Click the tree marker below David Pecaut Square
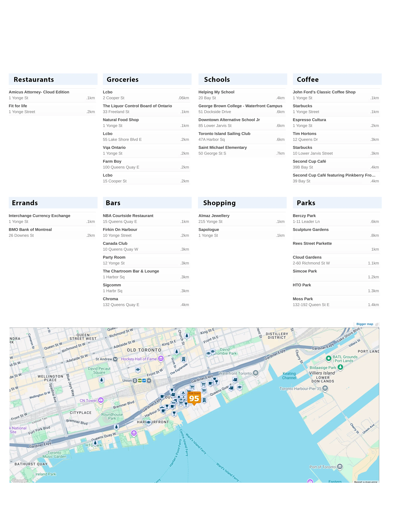 click(102, 380)
